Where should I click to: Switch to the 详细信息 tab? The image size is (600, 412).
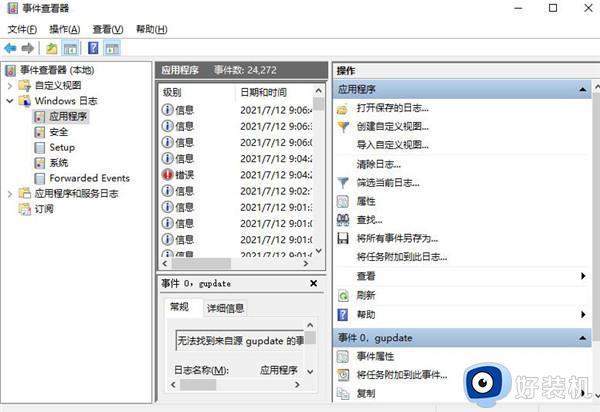point(225,308)
